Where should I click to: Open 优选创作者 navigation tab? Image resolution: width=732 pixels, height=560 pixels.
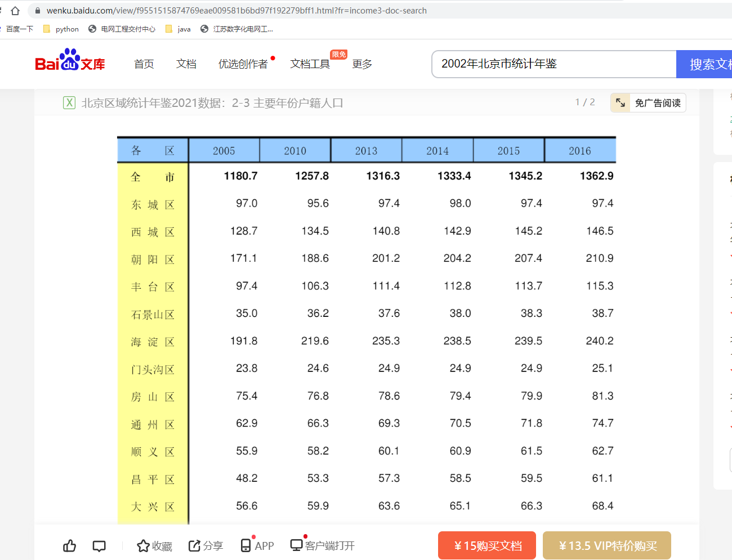[243, 64]
